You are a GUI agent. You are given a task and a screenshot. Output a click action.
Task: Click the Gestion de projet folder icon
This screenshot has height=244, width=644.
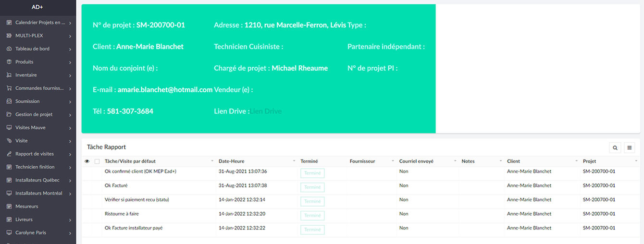coord(9,114)
